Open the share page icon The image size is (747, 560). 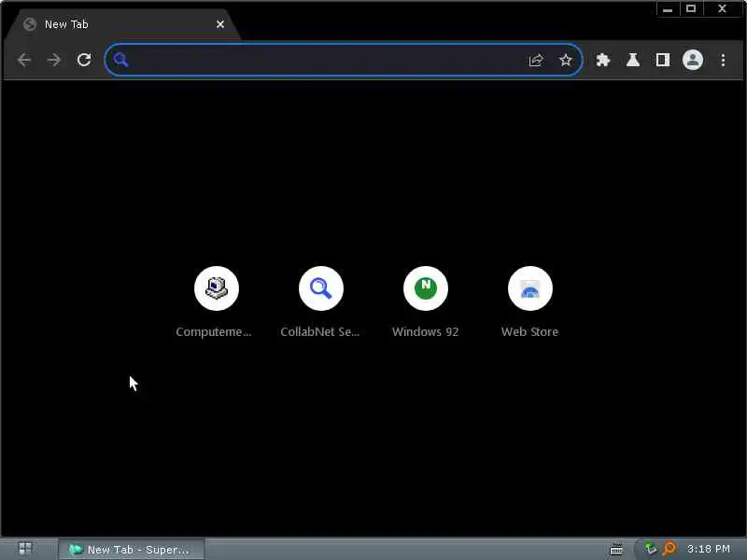536,60
